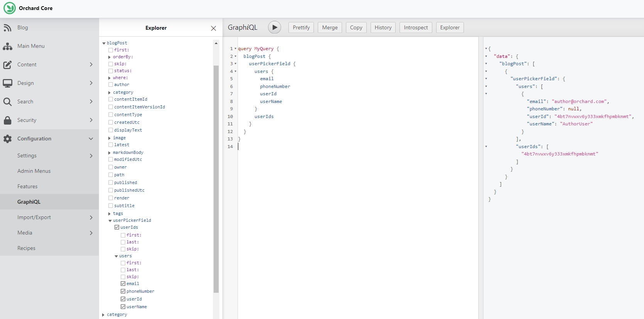Image resolution: width=644 pixels, height=319 pixels.
Task: Click the Prettify button
Action: 301,28
